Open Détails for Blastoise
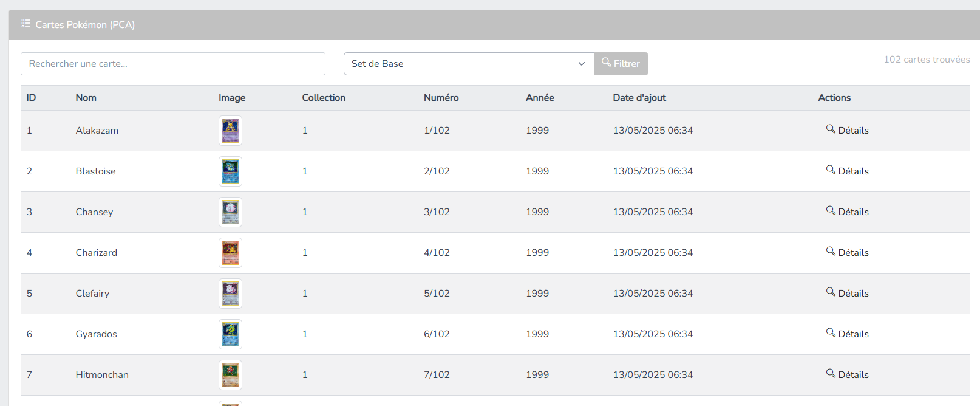980x406 pixels. (x=847, y=171)
